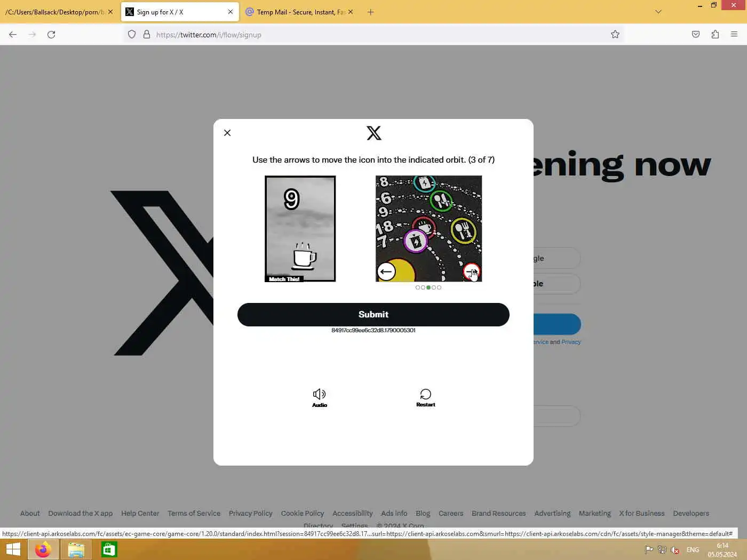Switch to the Audio challenge
Image resolution: width=747 pixels, height=560 pixels.
click(x=320, y=398)
